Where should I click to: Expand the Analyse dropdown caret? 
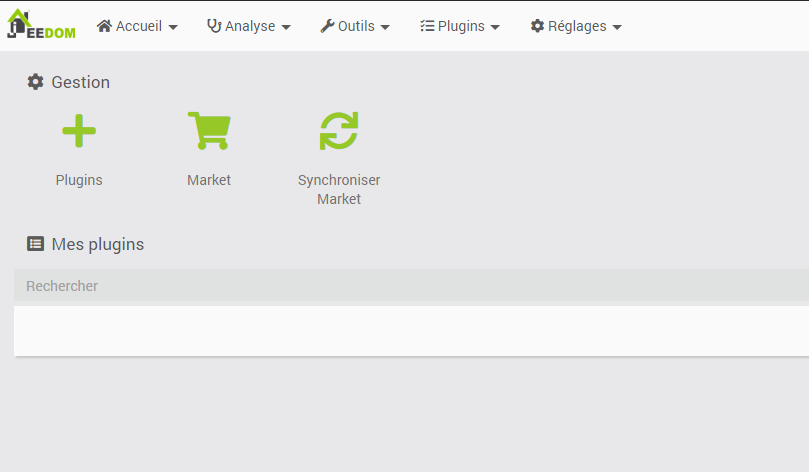point(286,27)
